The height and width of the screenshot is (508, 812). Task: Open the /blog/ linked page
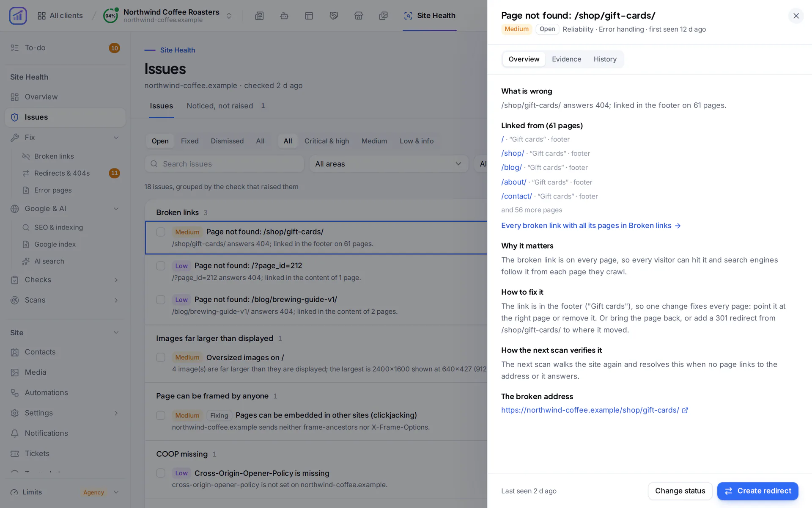(511, 168)
